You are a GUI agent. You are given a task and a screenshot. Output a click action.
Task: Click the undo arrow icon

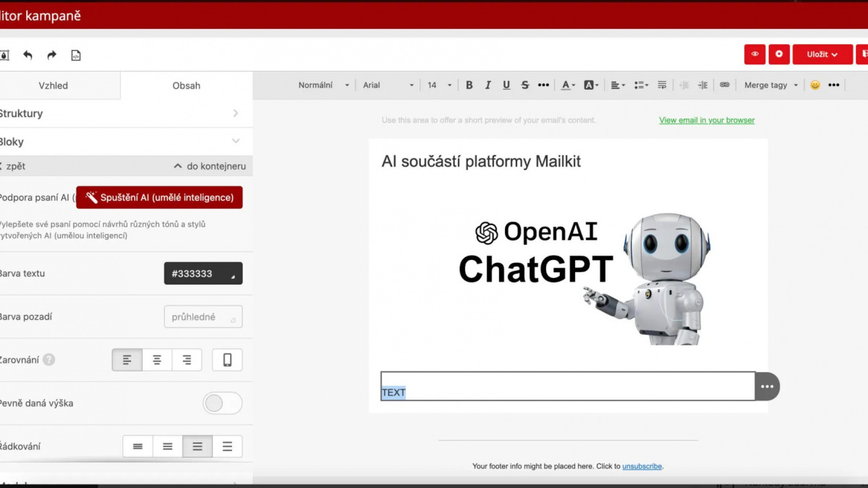tap(27, 55)
